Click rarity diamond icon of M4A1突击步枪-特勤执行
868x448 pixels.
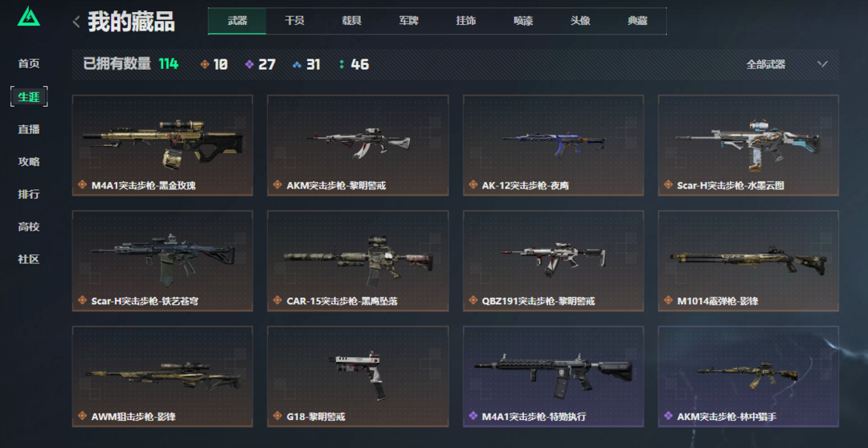(x=473, y=416)
